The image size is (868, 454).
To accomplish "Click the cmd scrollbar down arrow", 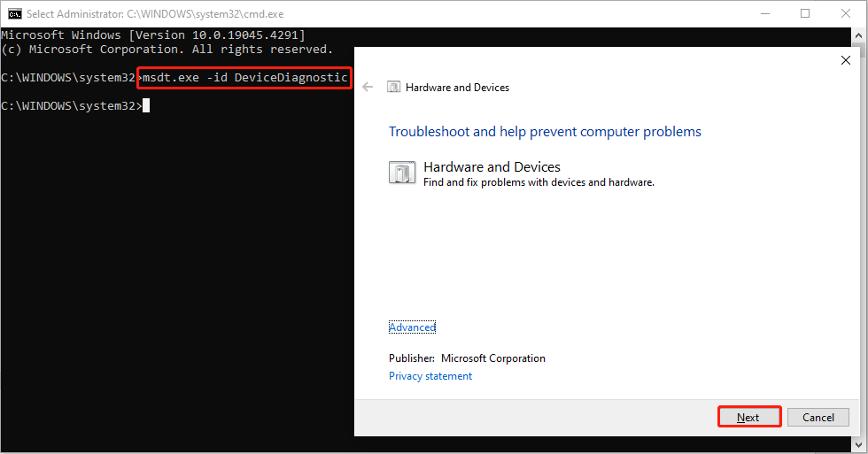I will coord(858,444).
